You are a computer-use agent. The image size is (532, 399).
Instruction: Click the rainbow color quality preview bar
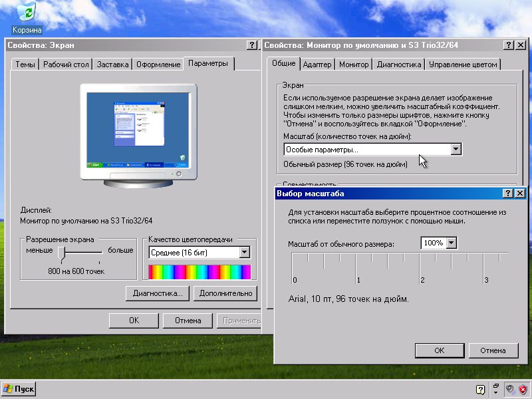tap(199, 272)
